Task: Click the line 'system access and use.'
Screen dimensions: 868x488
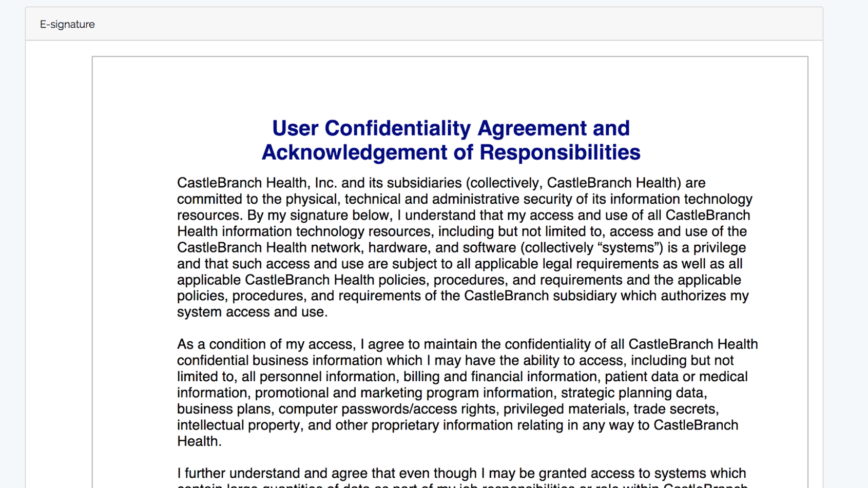Action: coord(252,312)
